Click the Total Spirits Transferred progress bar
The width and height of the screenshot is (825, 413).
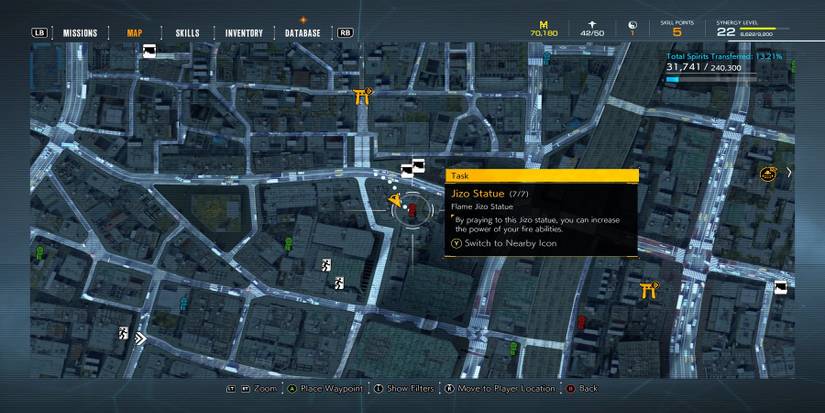tap(711, 79)
